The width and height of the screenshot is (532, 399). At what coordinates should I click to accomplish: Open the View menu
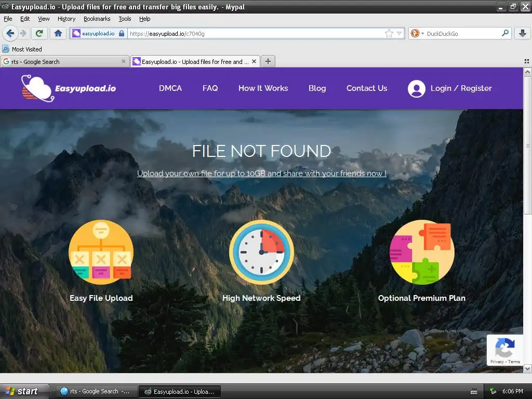tap(44, 19)
